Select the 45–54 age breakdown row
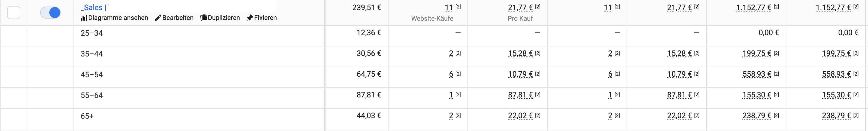The width and height of the screenshot is (868, 131). [434, 75]
